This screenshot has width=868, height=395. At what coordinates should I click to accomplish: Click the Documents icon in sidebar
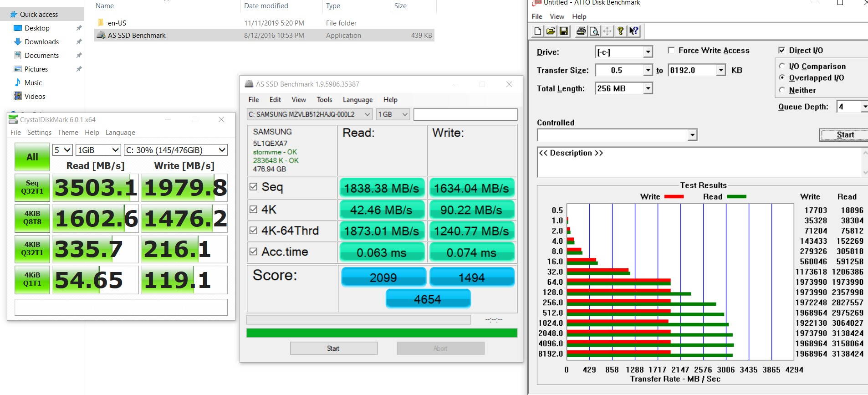pyautogui.click(x=18, y=56)
